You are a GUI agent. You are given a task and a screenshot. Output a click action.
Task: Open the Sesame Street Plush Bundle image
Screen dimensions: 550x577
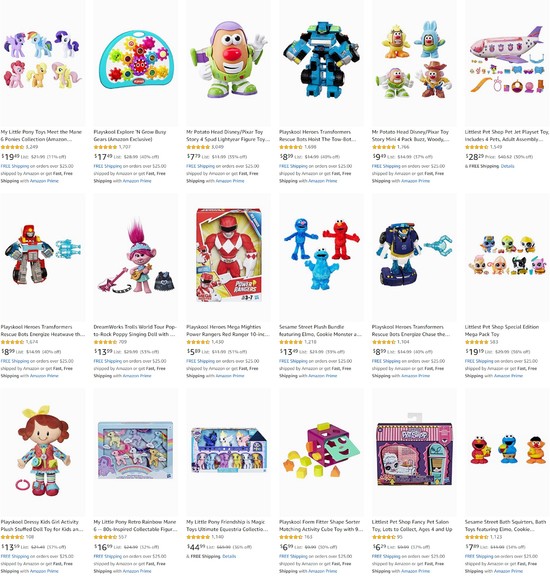(322, 255)
